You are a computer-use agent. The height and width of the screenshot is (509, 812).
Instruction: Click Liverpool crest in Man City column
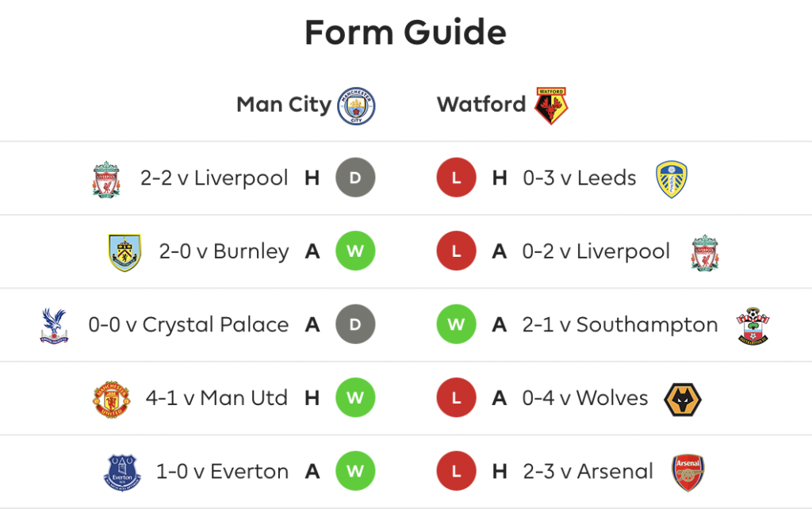pos(106,180)
